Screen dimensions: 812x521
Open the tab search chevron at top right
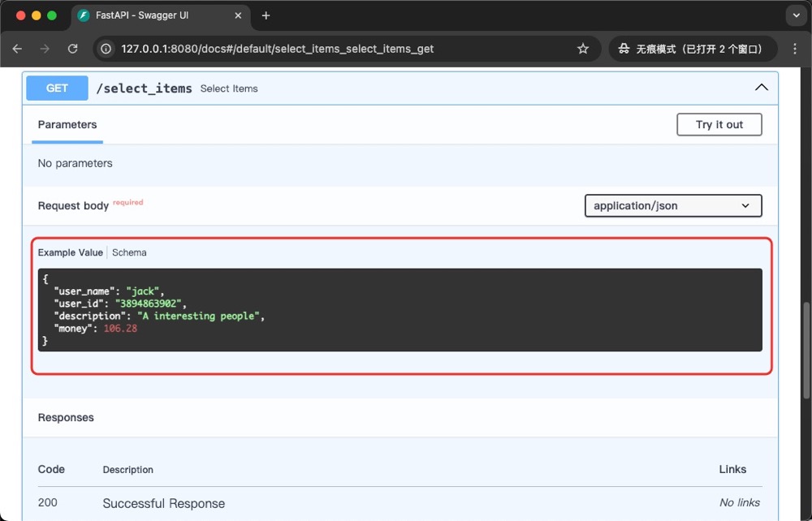[x=793, y=15]
